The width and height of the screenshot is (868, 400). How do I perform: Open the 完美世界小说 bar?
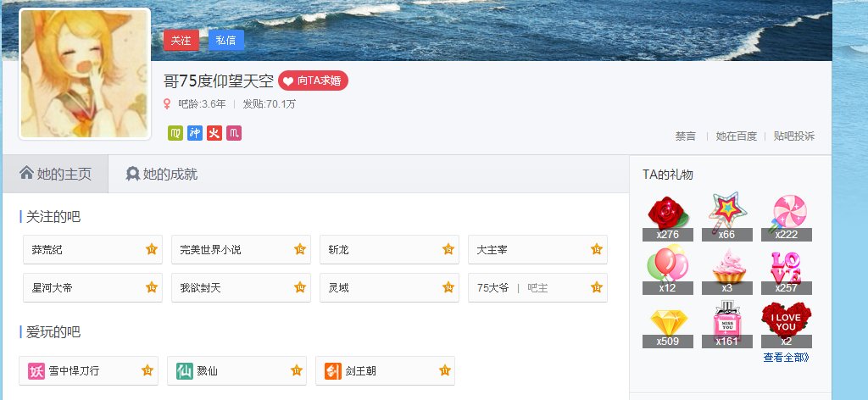[241, 249]
